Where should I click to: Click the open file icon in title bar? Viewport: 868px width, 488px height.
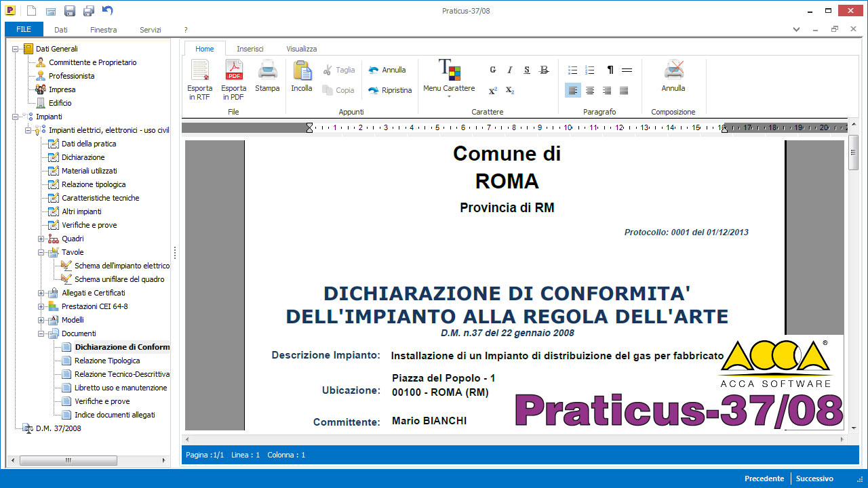coord(50,10)
